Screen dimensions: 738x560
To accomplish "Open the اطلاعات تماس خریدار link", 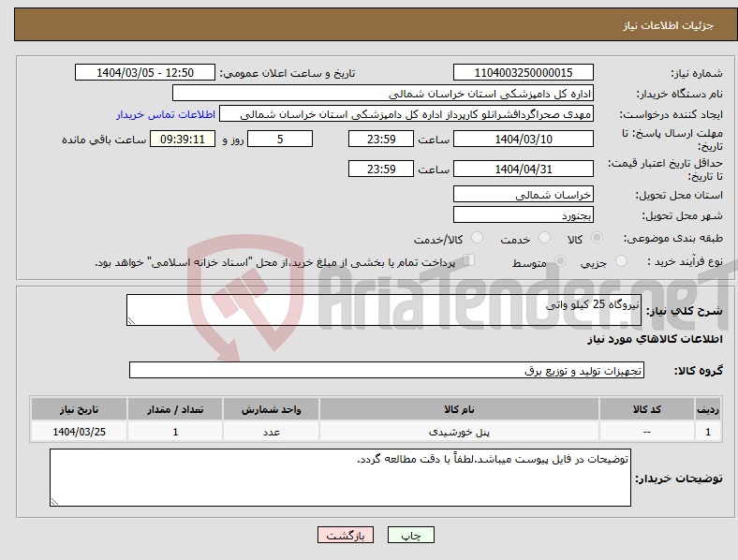I will pyautogui.click(x=166, y=114).
